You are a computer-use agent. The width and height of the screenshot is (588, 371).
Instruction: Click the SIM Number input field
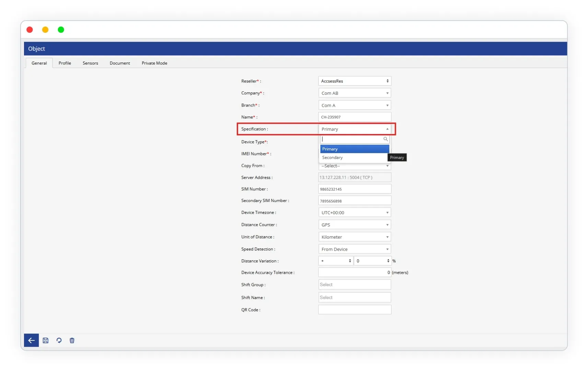tap(354, 189)
